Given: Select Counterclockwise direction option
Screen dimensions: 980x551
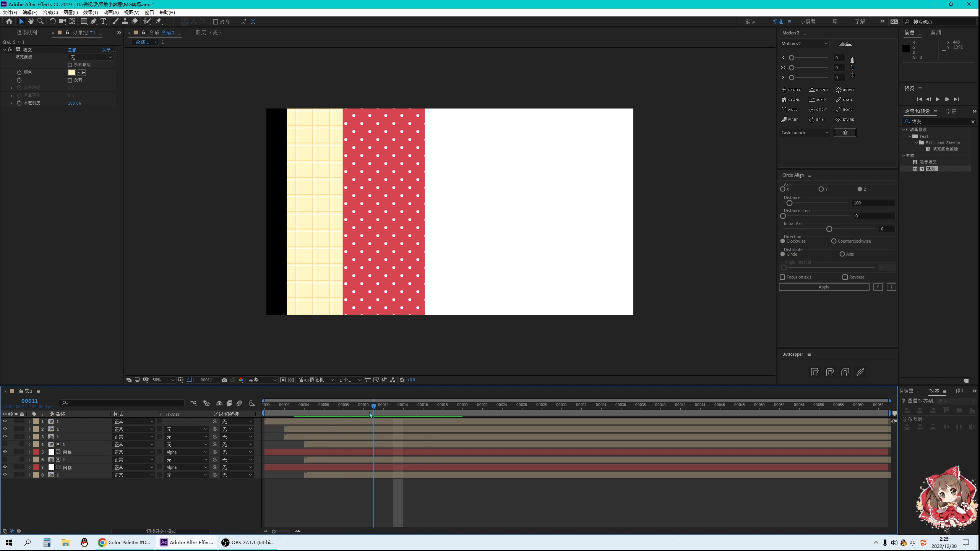Looking at the screenshot, I should coord(834,241).
